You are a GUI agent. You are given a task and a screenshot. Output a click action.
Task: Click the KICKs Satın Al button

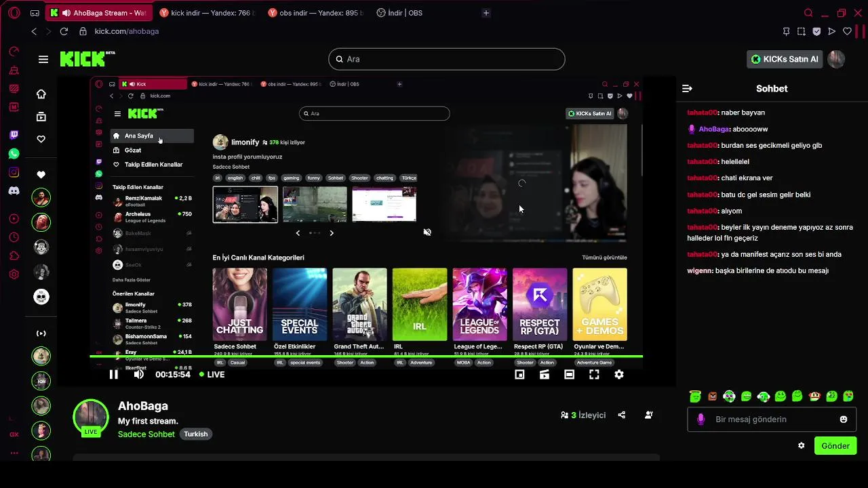coord(785,59)
